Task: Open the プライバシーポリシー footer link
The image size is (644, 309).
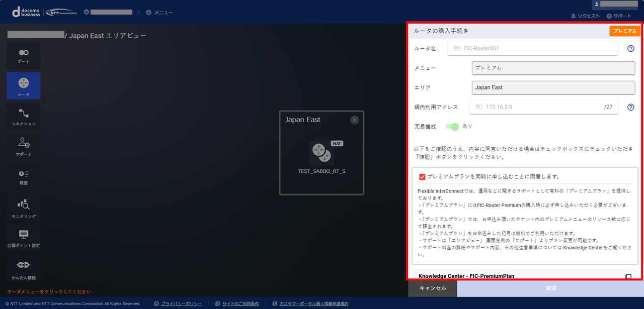Action: click(x=181, y=304)
